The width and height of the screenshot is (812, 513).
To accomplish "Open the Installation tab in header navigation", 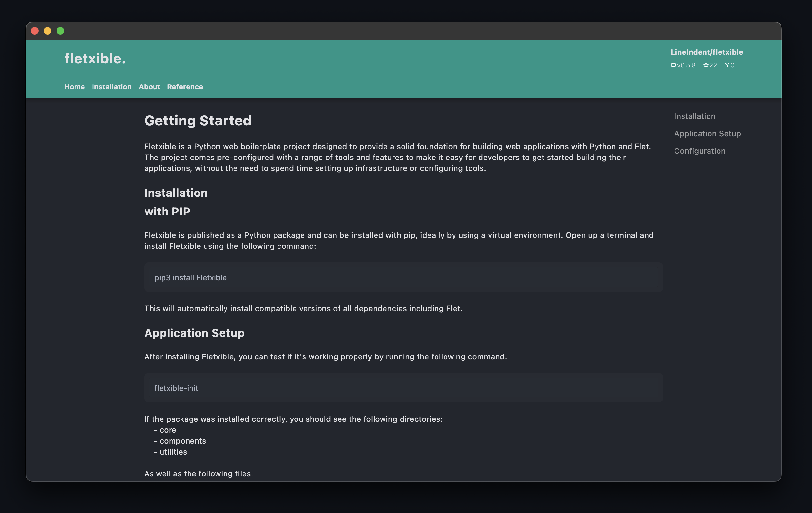I will pos(111,87).
